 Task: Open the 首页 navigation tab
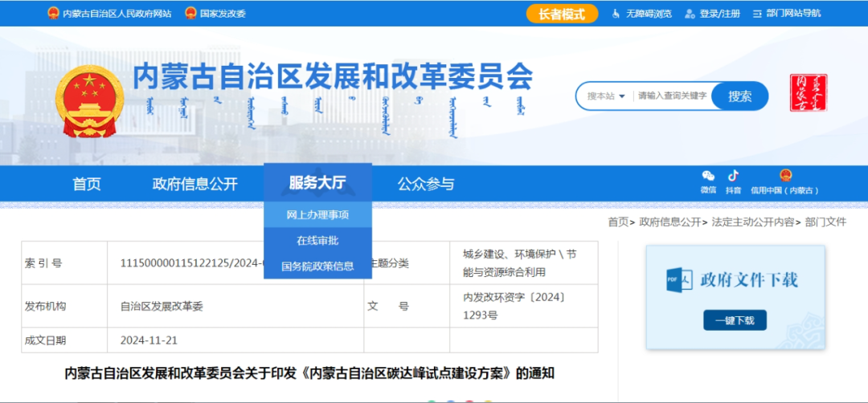[x=87, y=184]
